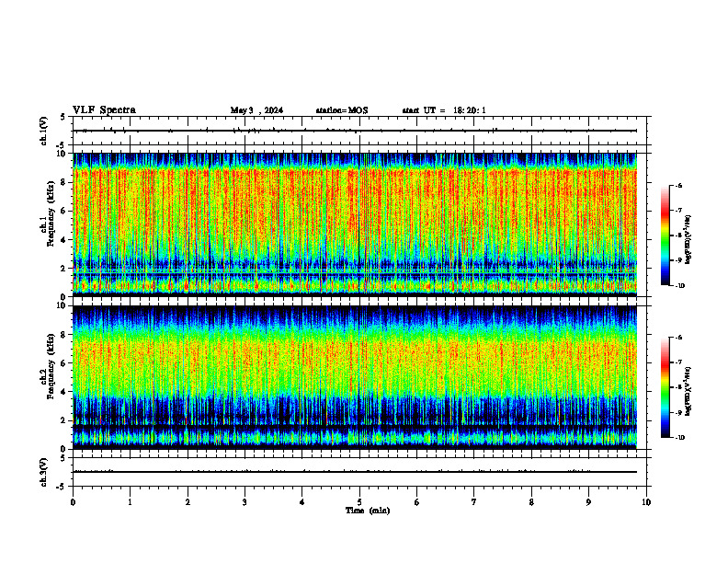728x563 pixels.
Task: Click time axis tick label "2"
Action: [x=188, y=502]
